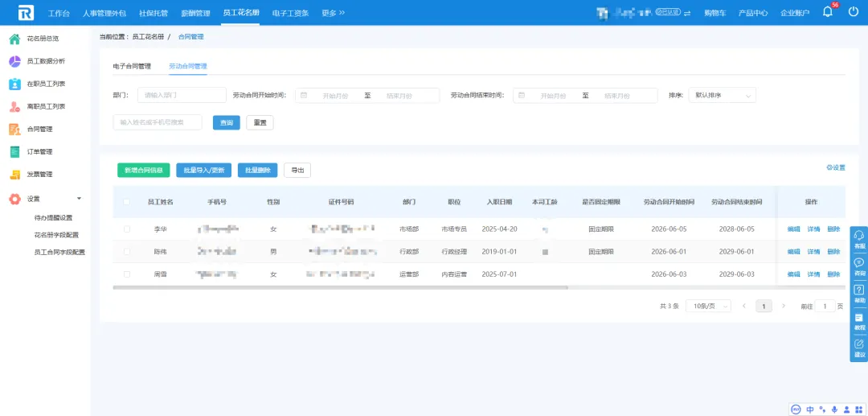Viewport: 868px width, 416px height.
Task: Open 人事管理外包 in top navigation
Action: pyautogui.click(x=104, y=13)
